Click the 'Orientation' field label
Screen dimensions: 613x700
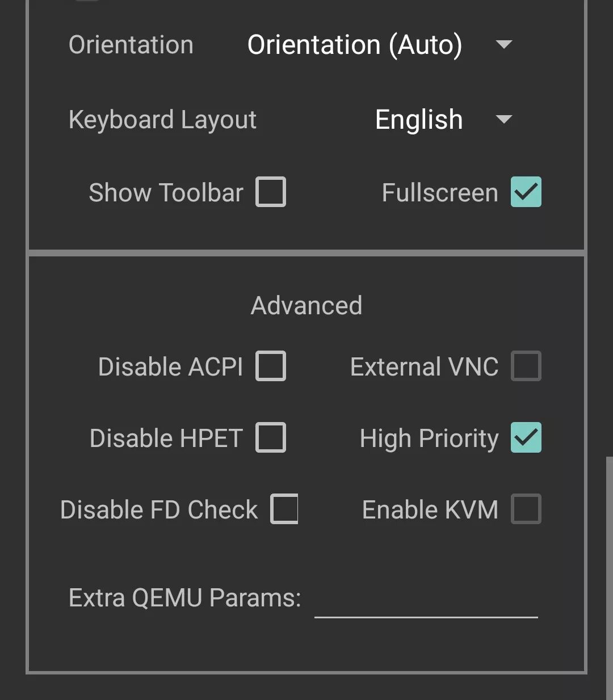pos(131,45)
